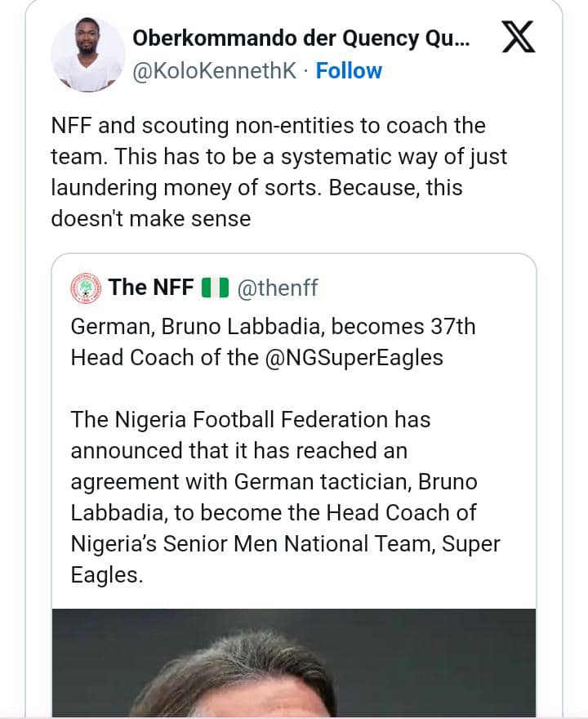Click the line "laundering money of sorts"
588x719 pixels.
coord(256,188)
